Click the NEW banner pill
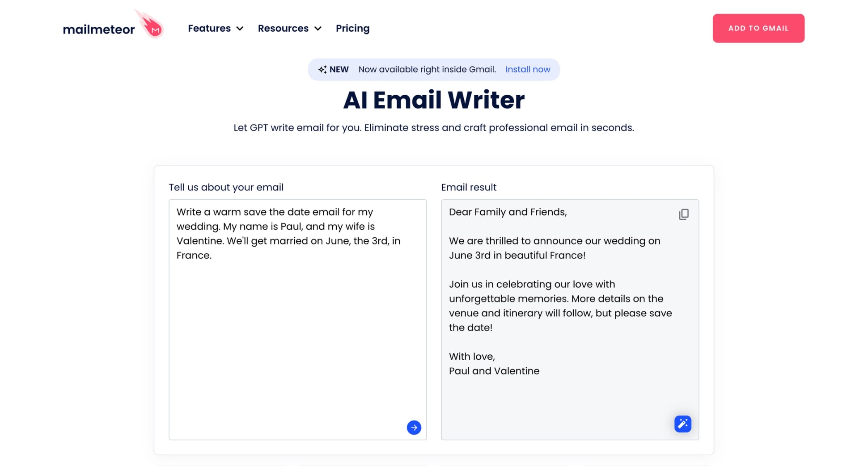868x466 pixels. click(x=433, y=69)
